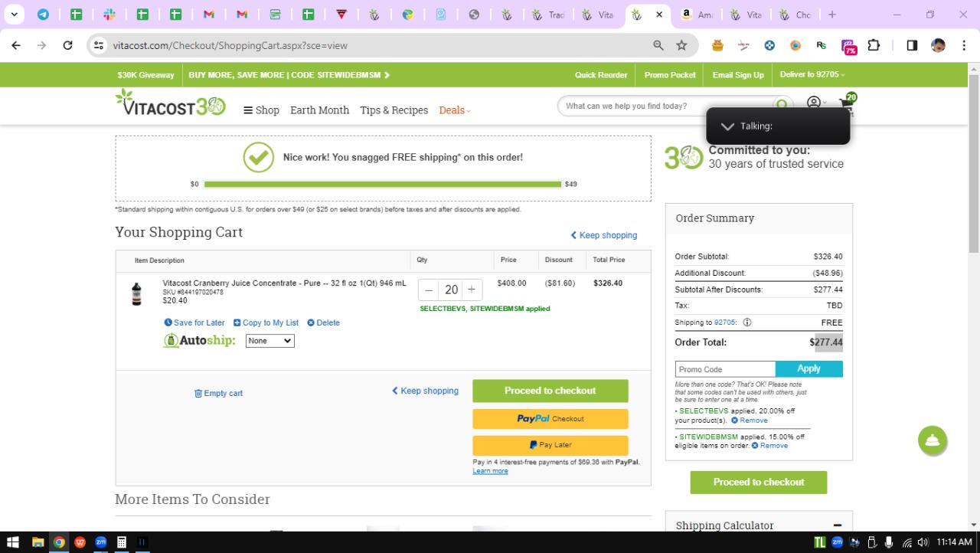Open the Shop hamburger menu
This screenshot has width=980, height=553.
261,110
